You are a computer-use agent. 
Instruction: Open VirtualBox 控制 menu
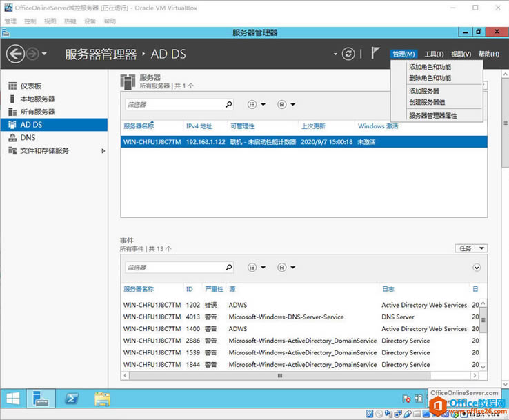click(x=30, y=21)
